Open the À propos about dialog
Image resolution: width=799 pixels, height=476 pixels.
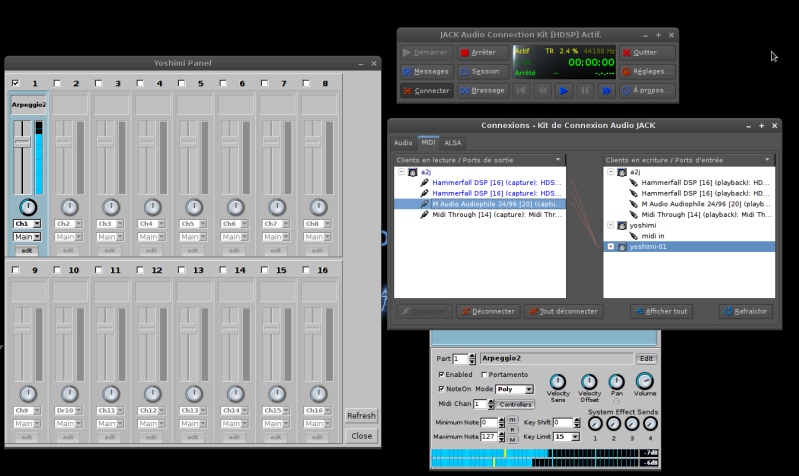pos(647,91)
